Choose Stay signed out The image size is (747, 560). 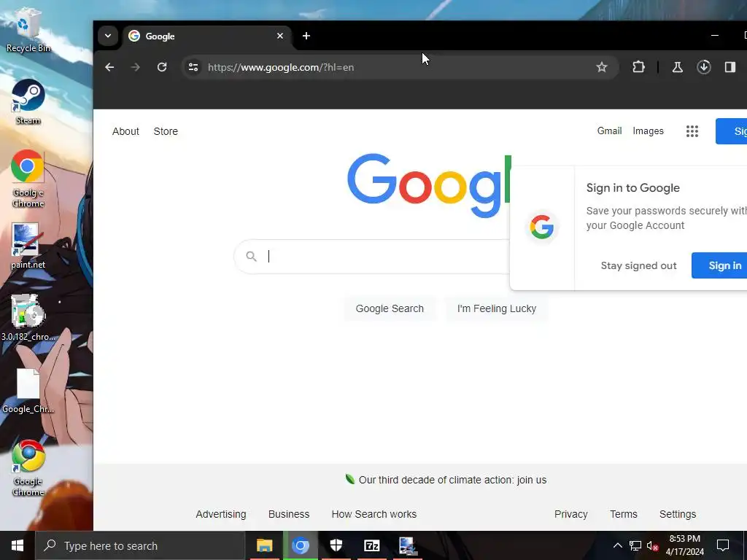pos(638,265)
